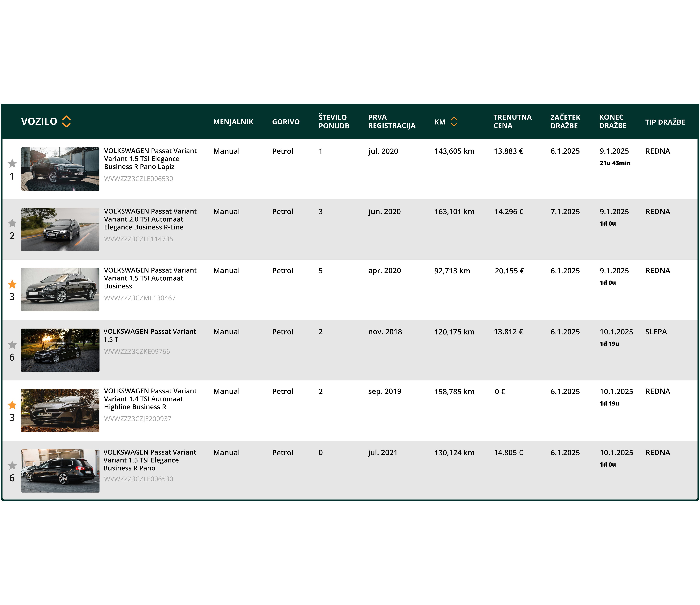The image size is (700, 605).
Task: Click mileage 120,175 km
Action: pyautogui.click(x=454, y=332)
